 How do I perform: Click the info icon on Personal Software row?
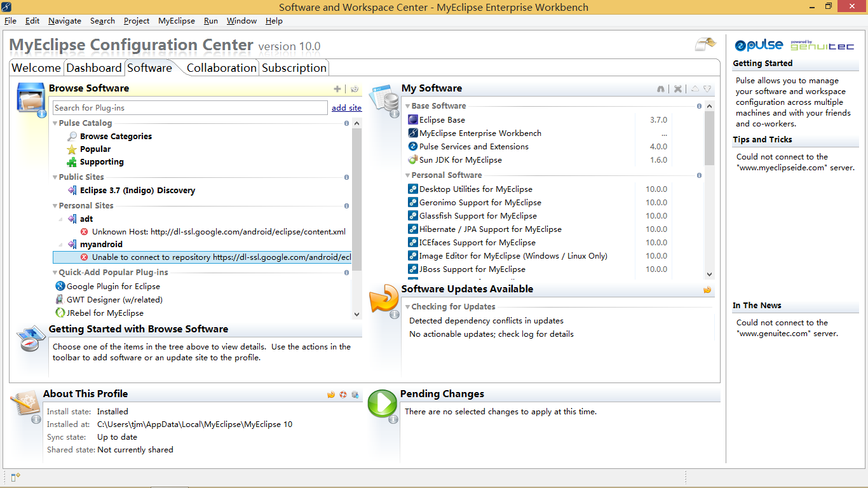tap(699, 175)
